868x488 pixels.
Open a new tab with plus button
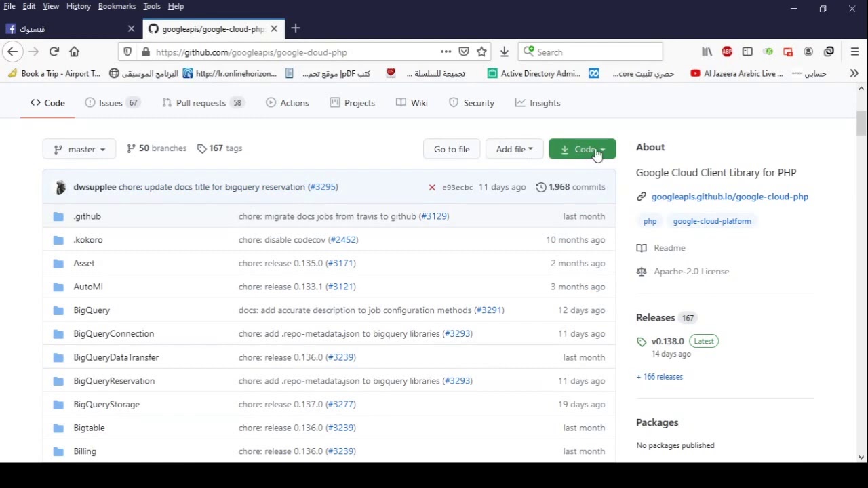point(296,28)
